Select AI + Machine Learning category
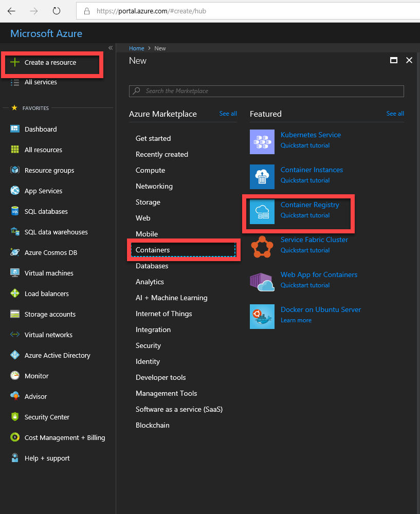Screen dimensions: 420x514 click(172, 298)
